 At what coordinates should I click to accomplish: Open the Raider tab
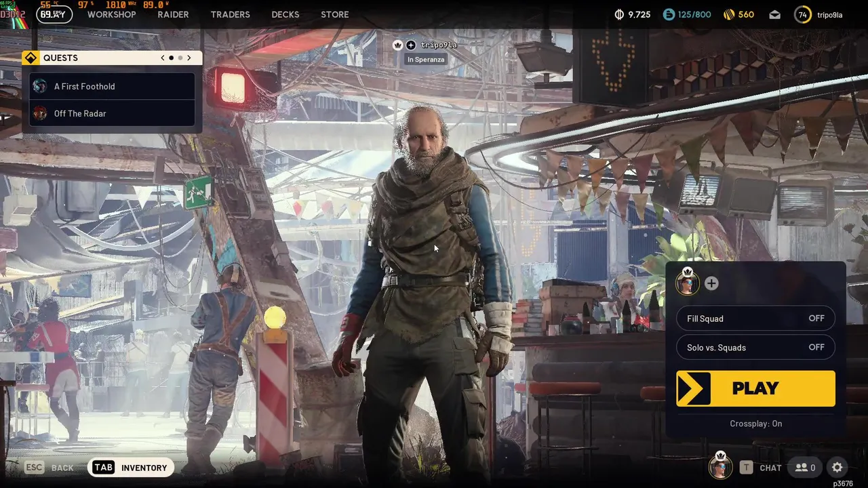173,14
